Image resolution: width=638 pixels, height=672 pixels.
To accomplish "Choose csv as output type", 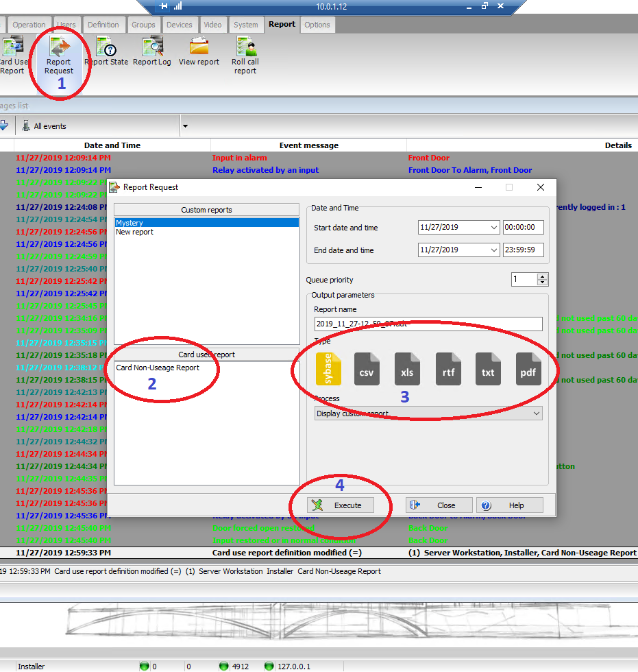I will pos(366,369).
